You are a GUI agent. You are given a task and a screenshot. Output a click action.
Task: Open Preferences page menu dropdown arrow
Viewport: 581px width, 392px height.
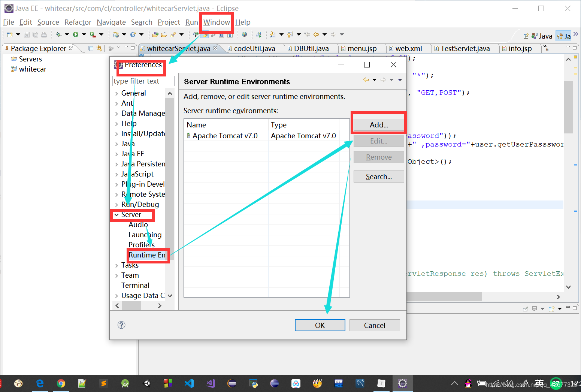coord(400,80)
